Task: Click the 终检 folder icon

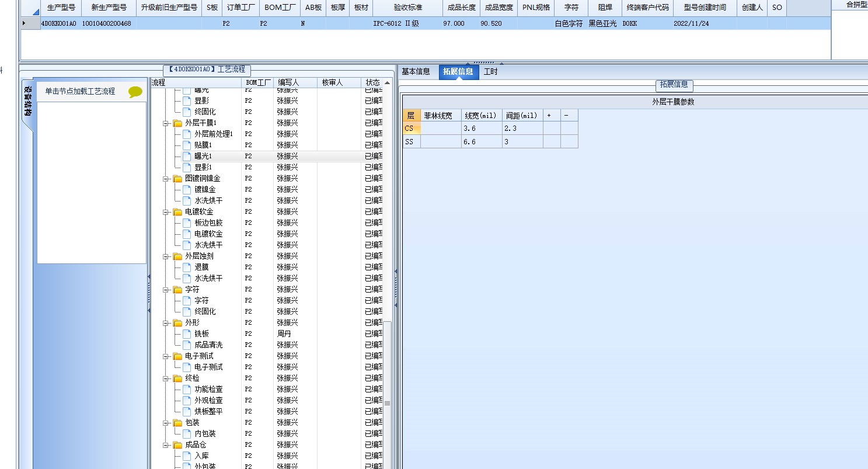Action: [x=177, y=378]
